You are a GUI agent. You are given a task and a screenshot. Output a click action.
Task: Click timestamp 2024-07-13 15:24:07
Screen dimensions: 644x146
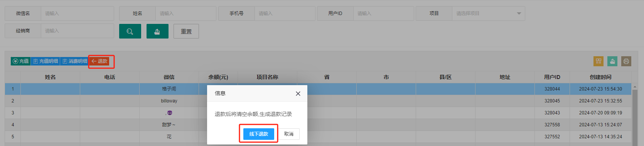point(600,125)
